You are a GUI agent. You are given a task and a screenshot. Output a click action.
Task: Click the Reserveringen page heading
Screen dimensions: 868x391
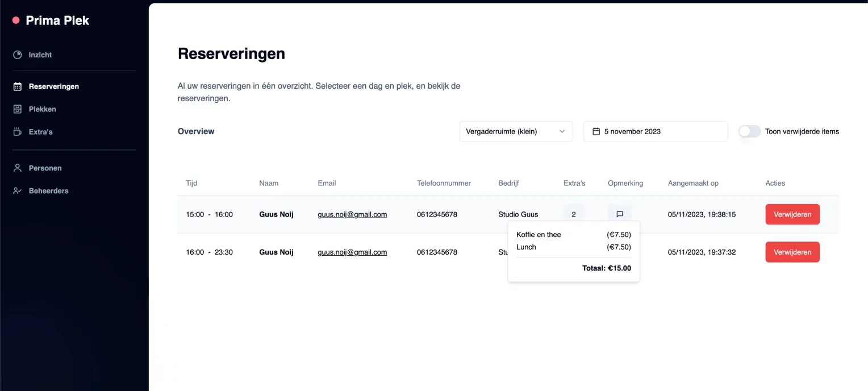[231, 53]
